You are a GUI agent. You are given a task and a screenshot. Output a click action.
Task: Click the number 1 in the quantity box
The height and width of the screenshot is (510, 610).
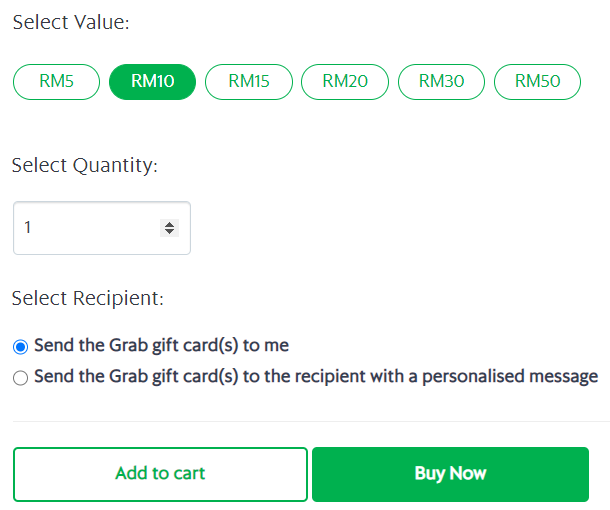pos(28,228)
